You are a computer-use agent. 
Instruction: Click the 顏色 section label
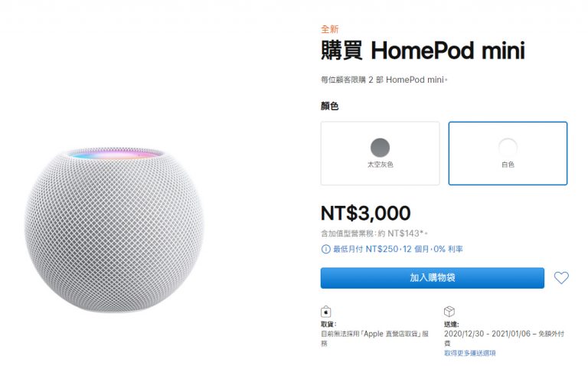point(330,106)
